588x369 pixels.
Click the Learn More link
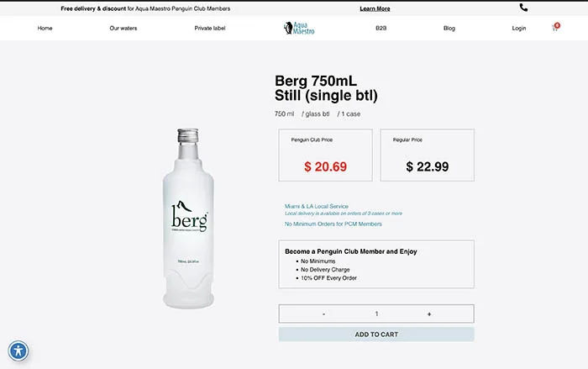tap(375, 8)
